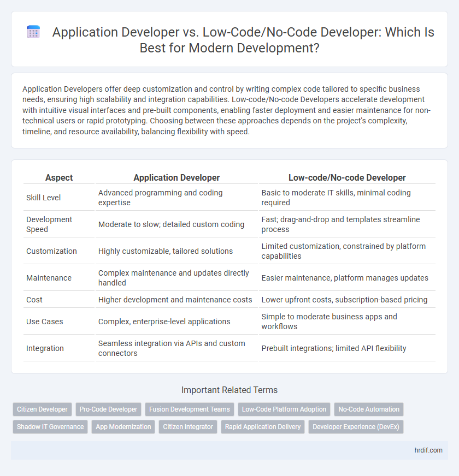This screenshot has height=476, width=459.
Task: Click 'Higher development and maintenance costs' cell
Action: 176,300
